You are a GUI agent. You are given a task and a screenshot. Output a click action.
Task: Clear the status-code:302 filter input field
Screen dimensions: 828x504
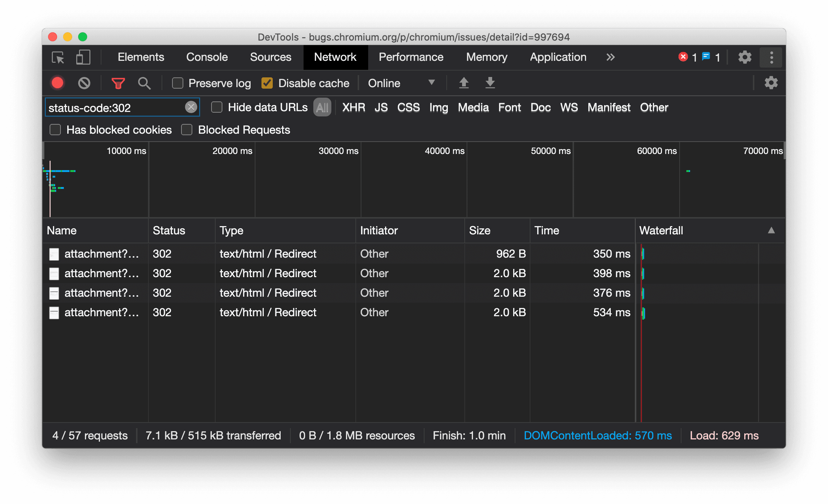192,107
